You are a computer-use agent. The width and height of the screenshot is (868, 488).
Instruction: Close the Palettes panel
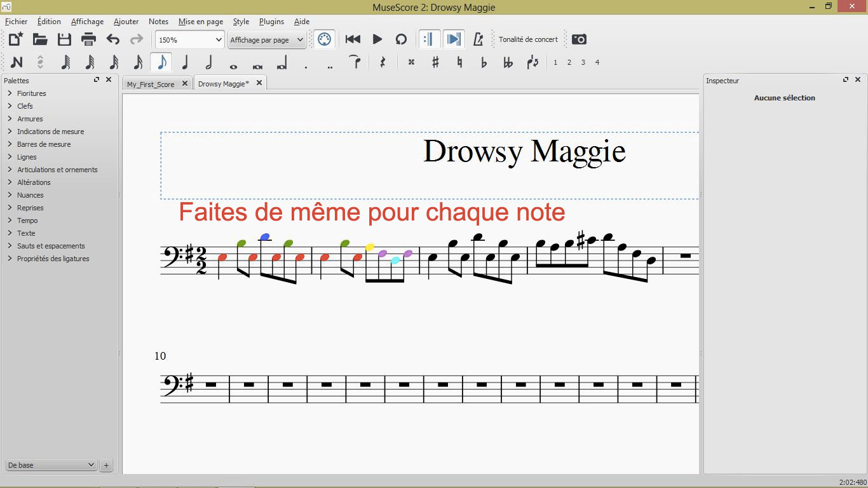coord(109,80)
